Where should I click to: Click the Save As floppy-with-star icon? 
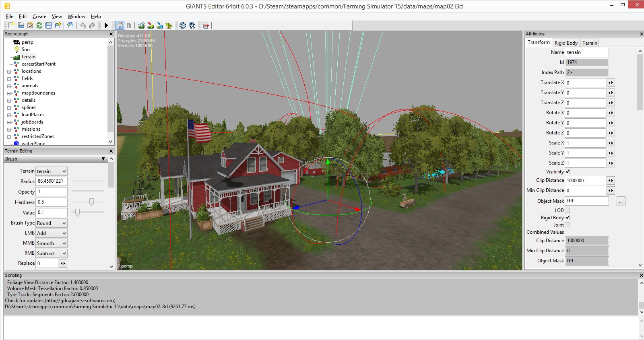[58, 25]
